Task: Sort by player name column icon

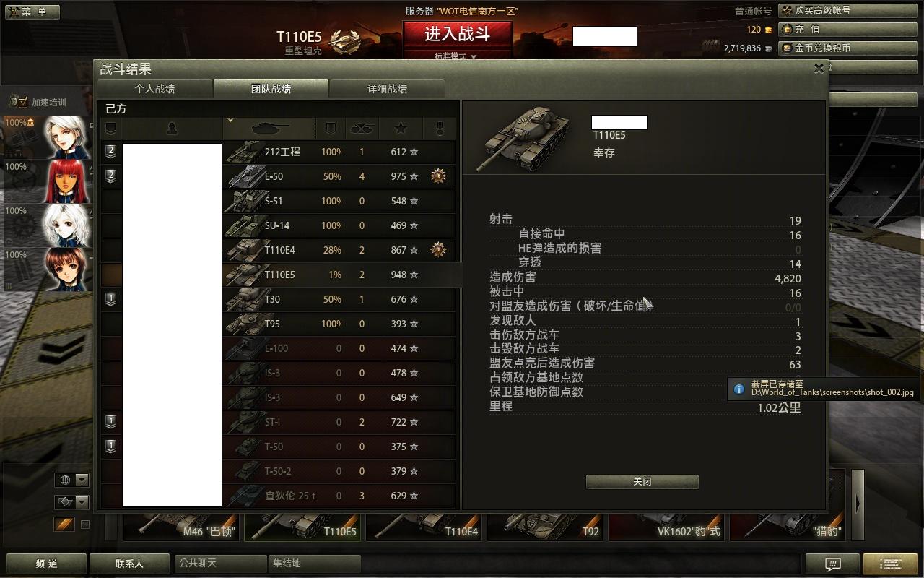Action: pyautogui.click(x=172, y=129)
